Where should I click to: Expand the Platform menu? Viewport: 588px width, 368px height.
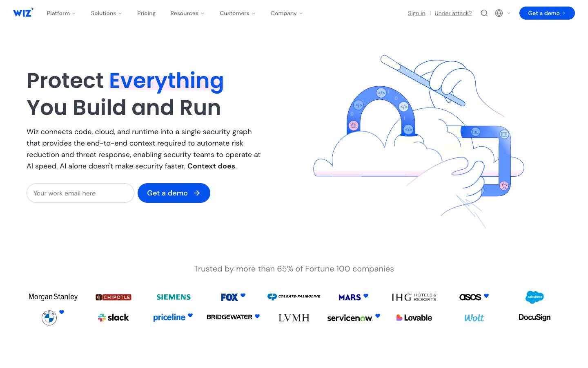click(x=61, y=13)
